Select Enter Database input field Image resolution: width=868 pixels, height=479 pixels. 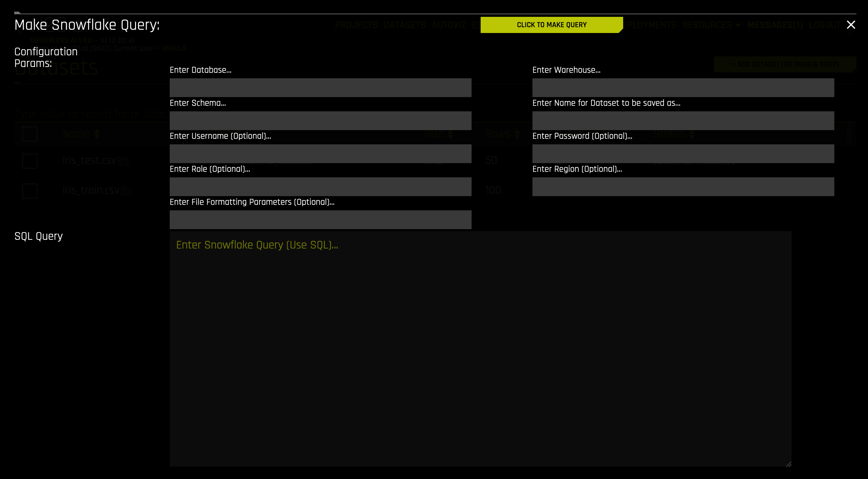click(x=320, y=87)
